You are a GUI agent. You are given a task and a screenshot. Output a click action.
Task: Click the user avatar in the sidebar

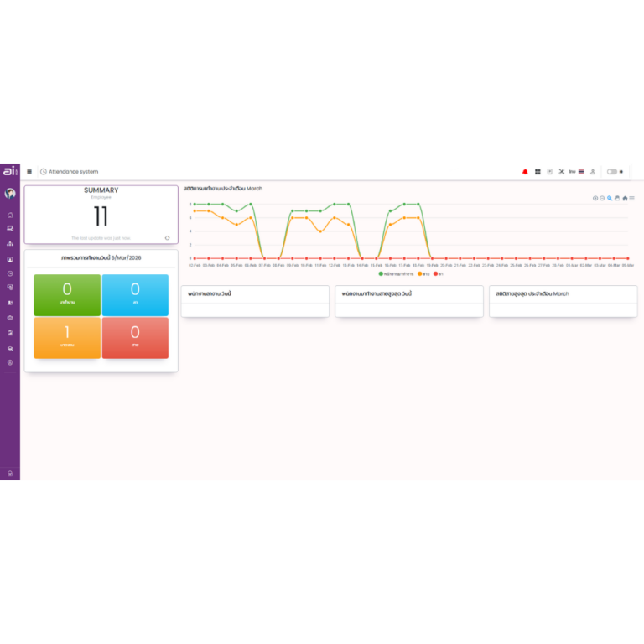[10, 194]
